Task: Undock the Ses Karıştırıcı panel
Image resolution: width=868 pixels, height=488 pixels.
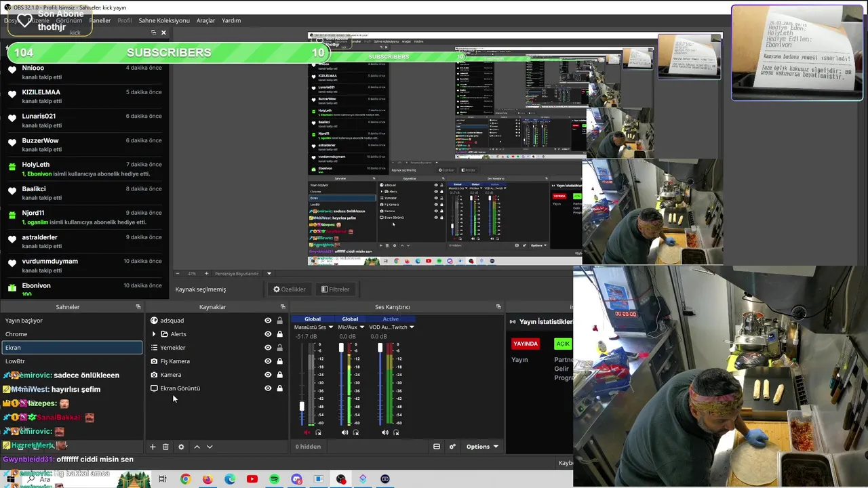Action: 498,307
